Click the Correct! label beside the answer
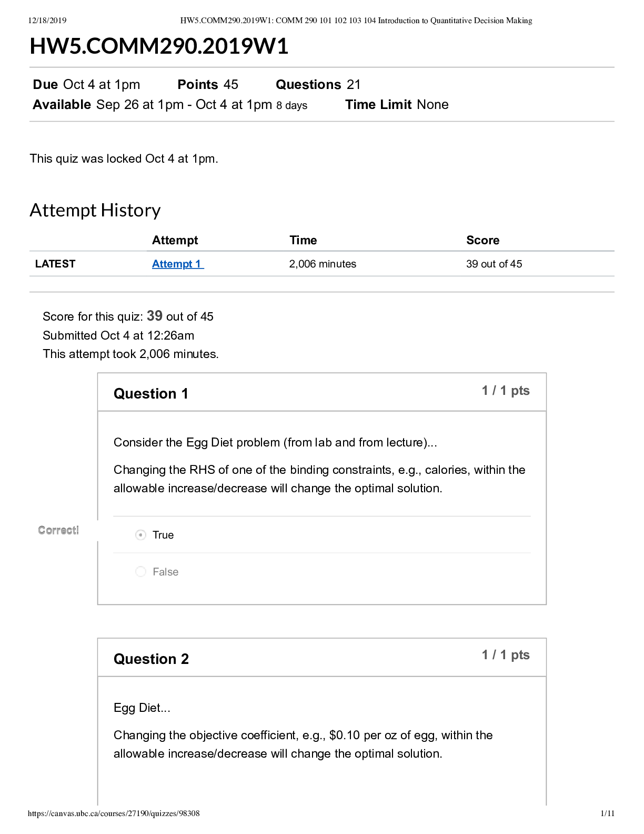This screenshot has height=834, width=644. click(58, 530)
